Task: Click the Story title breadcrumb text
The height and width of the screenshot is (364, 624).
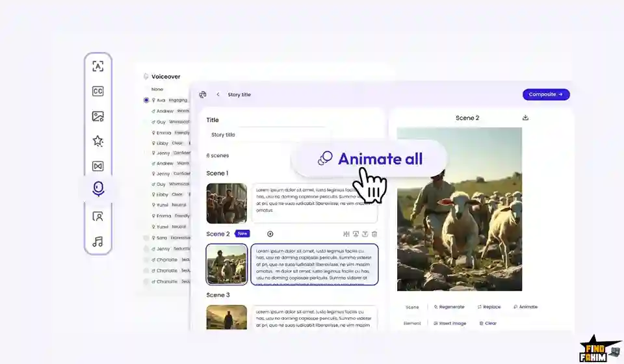Action: point(239,95)
